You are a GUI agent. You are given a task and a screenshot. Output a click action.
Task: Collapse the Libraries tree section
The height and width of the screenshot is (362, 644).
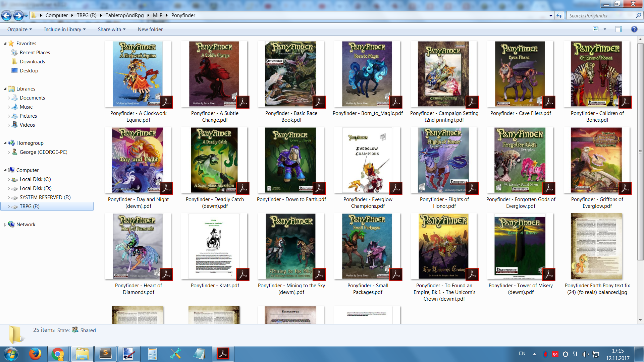point(5,89)
